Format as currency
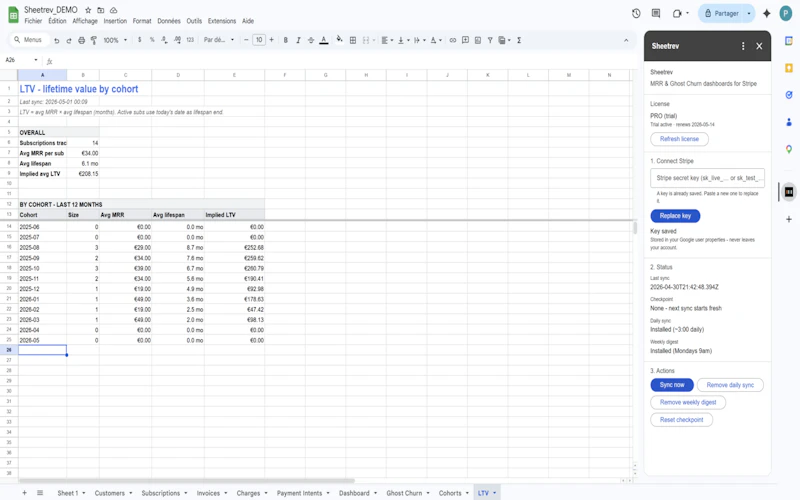Image resolution: width=800 pixels, height=500 pixels. pos(139,40)
